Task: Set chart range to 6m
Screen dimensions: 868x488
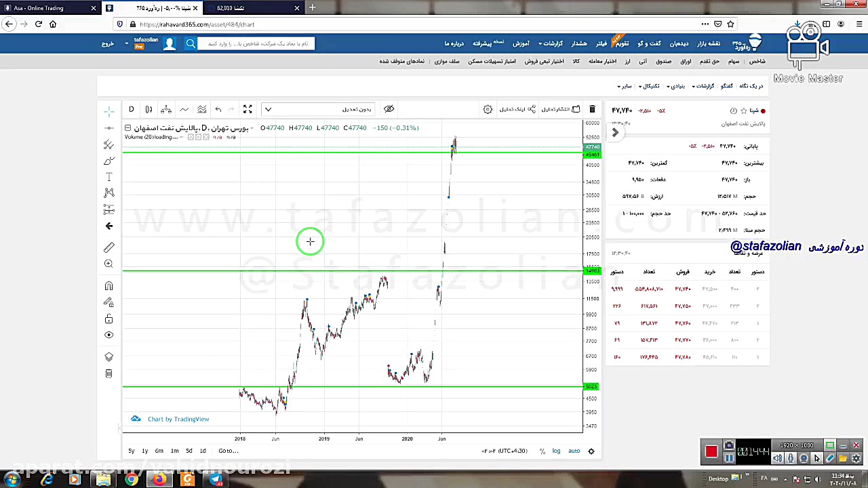Action: (159, 451)
